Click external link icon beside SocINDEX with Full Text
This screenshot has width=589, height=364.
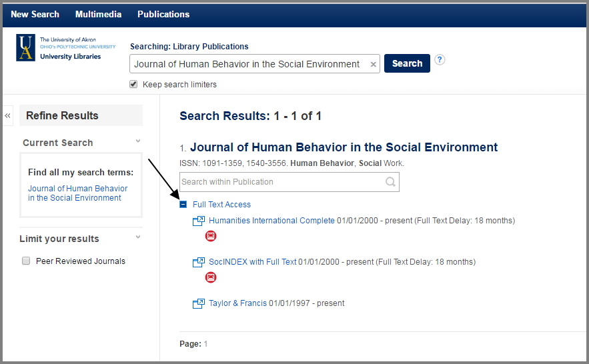(x=199, y=262)
